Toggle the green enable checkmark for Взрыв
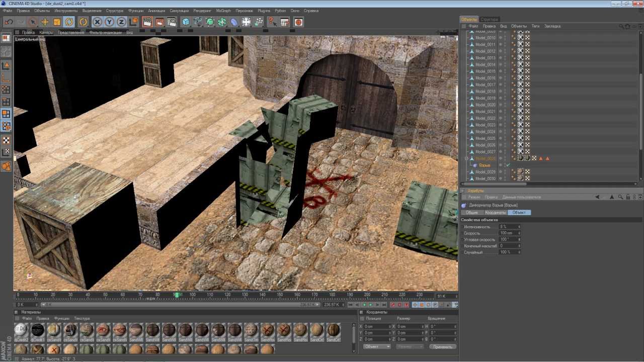 (508, 165)
